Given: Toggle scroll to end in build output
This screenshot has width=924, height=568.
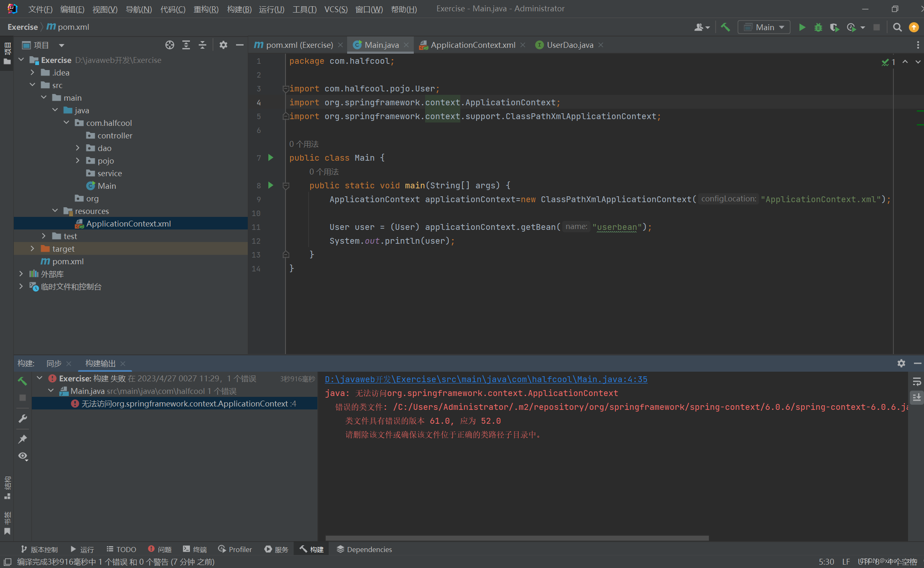Looking at the screenshot, I should (x=917, y=397).
